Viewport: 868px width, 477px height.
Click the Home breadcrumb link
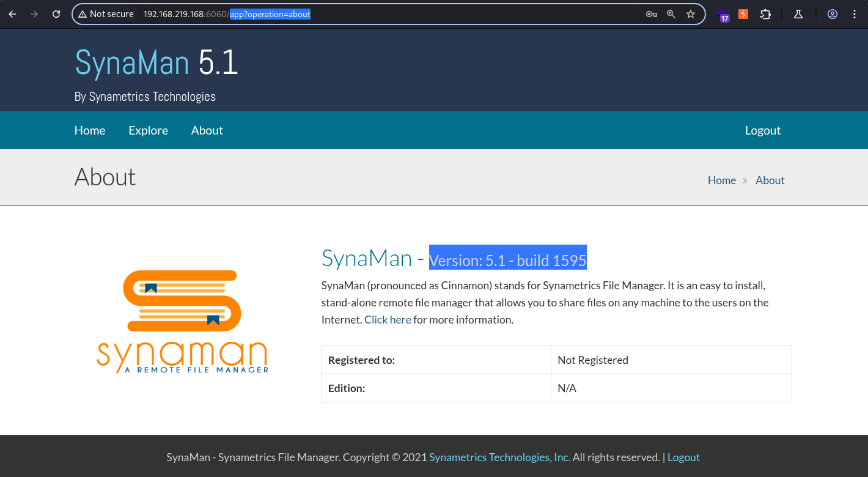(x=722, y=180)
